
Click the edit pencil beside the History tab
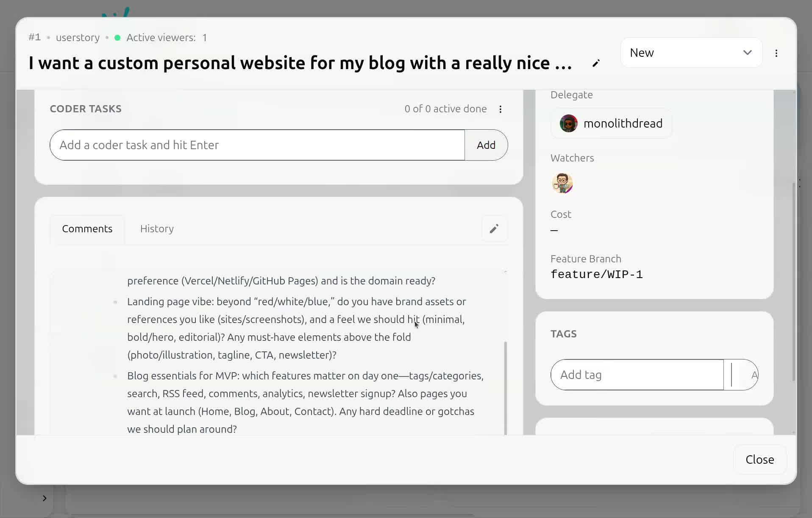(494, 228)
